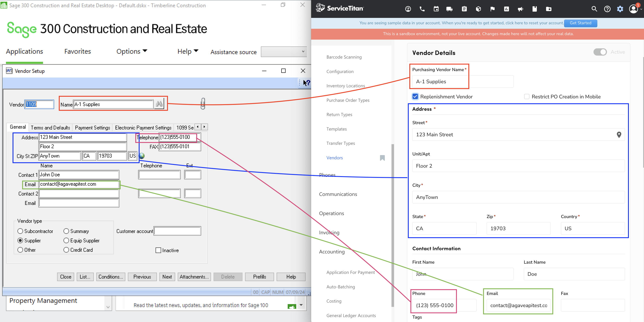Select the Equip Supplier vendor type radio
644x322 pixels.
66,240
